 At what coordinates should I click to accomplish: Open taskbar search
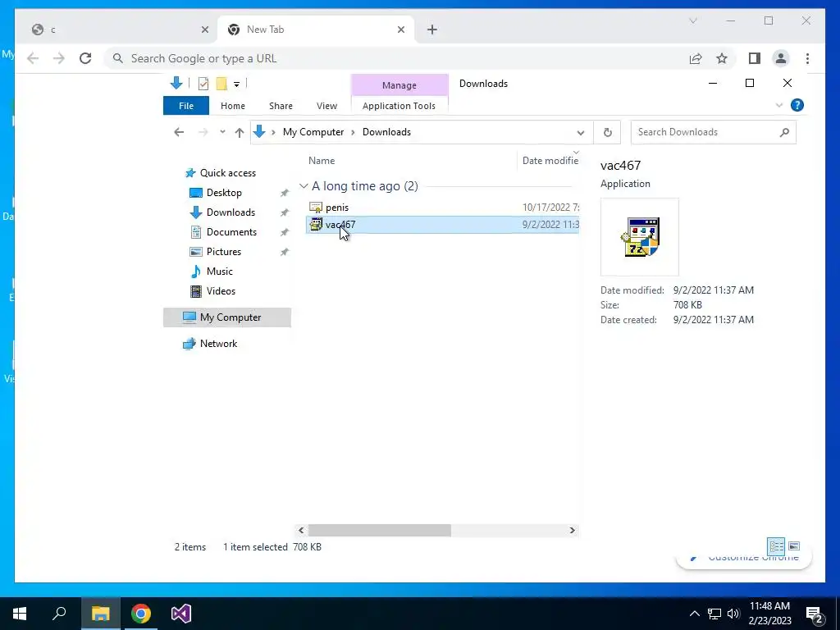(59, 614)
